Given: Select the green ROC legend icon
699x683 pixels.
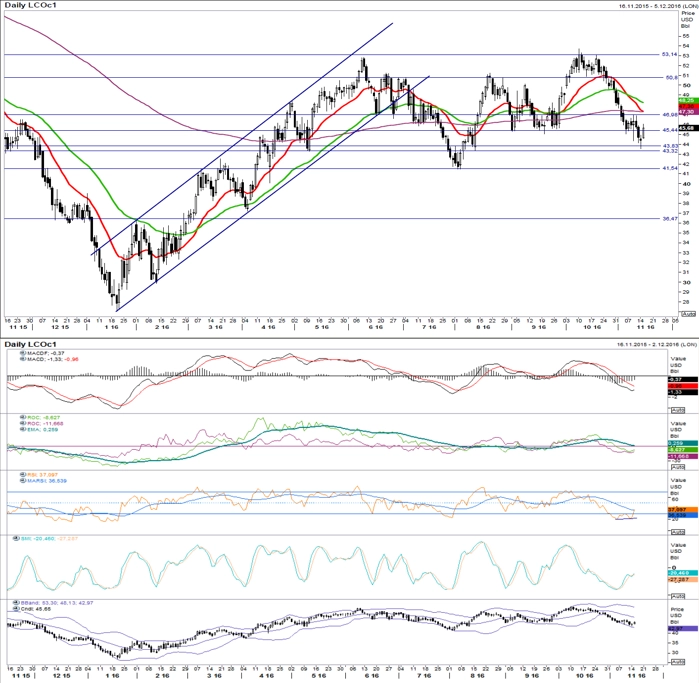Looking at the screenshot, I should click(x=23, y=417).
